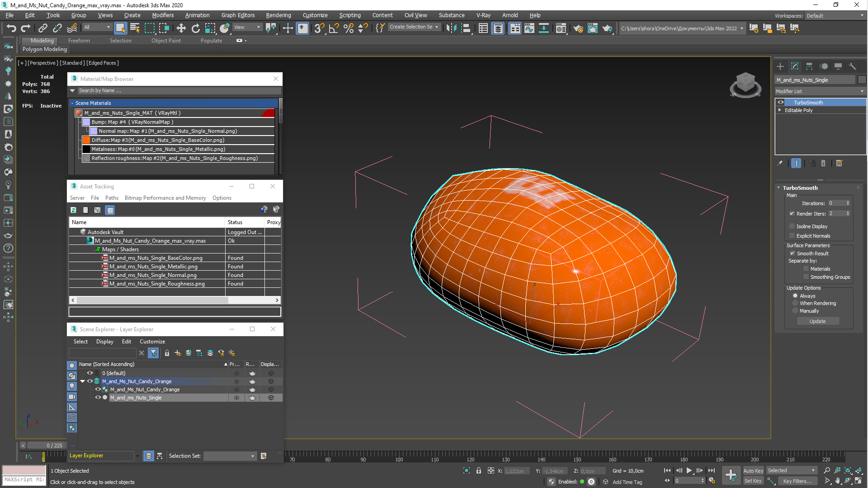Refresh the Asset Tracking list
Image resolution: width=868 pixels, height=488 pixels.
click(73, 210)
